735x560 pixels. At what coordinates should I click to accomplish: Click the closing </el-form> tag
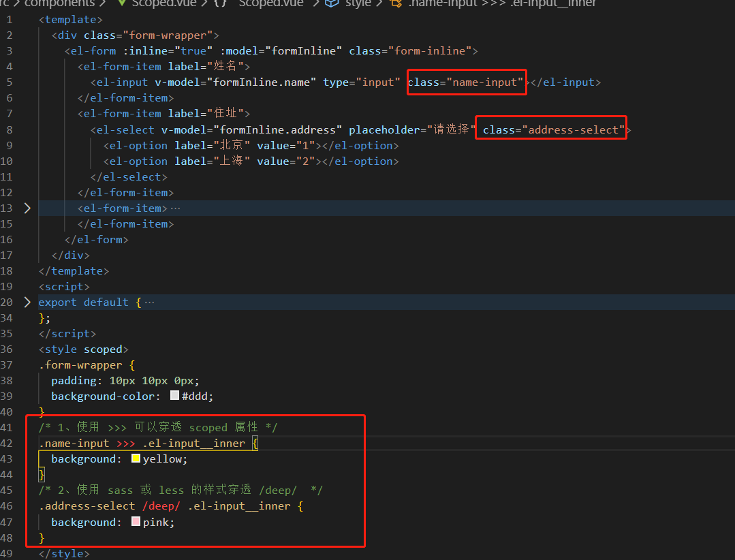(x=97, y=240)
